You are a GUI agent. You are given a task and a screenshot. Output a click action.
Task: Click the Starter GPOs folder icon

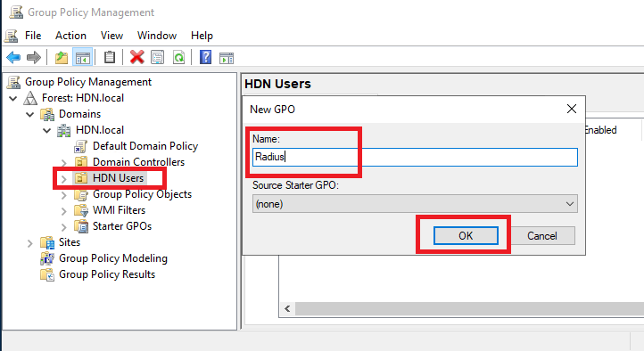pos(81,226)
